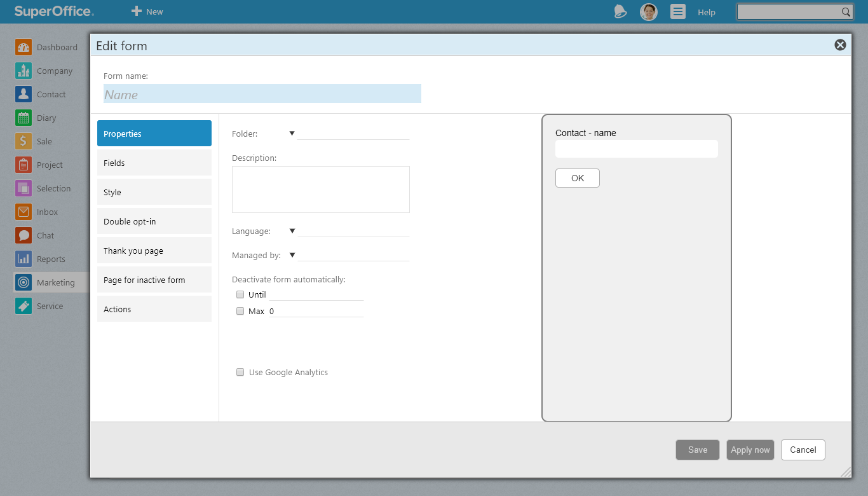Open the Company buildings icon

click(x=24, y=71)
